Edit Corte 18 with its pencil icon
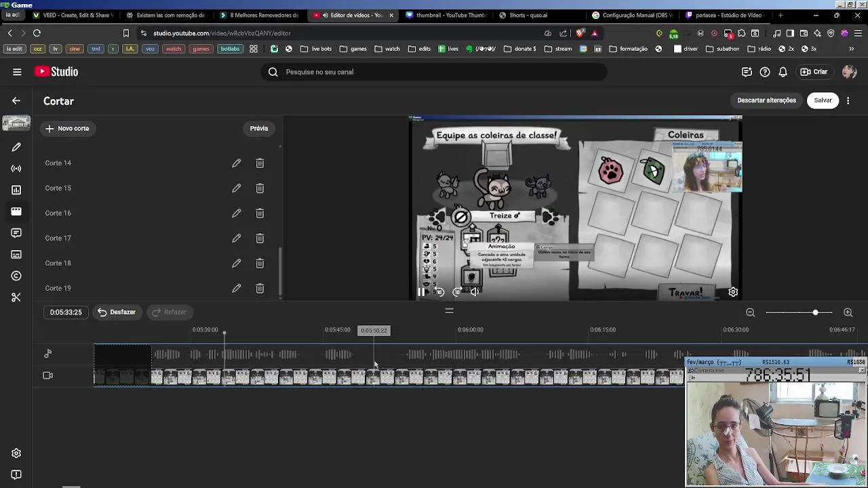 [x=236, y=264]
